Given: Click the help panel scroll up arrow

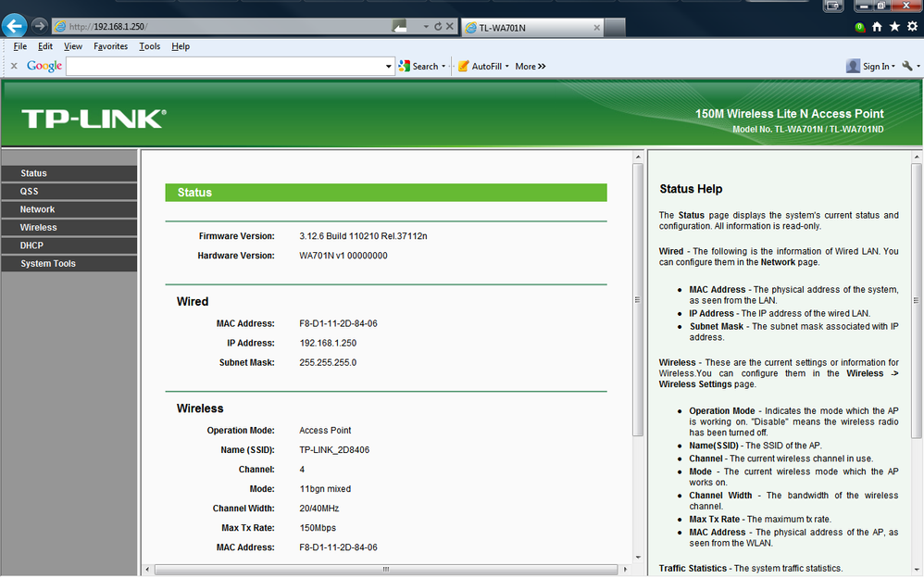Looking at the screenshot, I should [917, 157].
